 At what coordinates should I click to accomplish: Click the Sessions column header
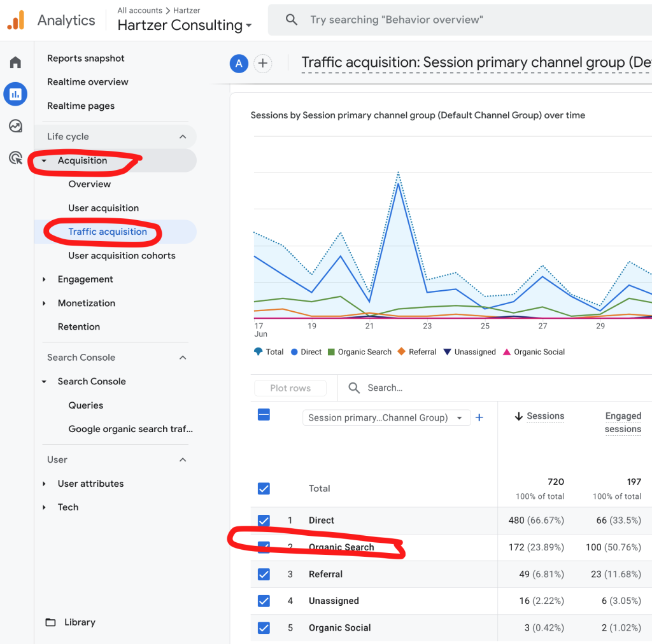[x=545, y=416]
